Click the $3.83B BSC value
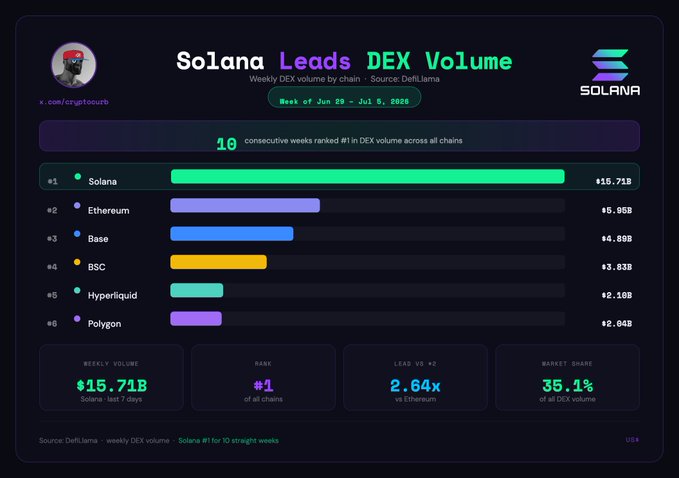This screenshot has width=679, height=478. click(617, 267)
